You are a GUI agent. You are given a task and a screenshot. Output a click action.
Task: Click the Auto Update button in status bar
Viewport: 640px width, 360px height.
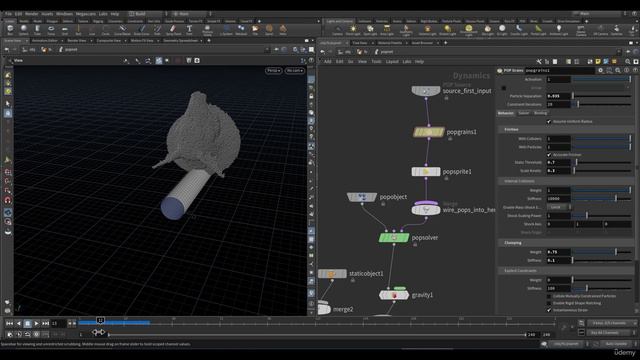click(617, 344)
